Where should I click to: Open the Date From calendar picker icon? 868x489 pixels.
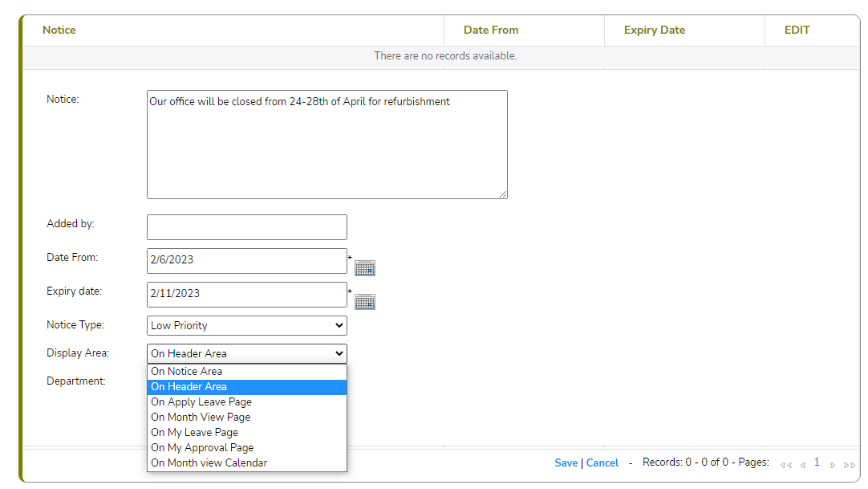pyautogui.click(x=365, y=268)
